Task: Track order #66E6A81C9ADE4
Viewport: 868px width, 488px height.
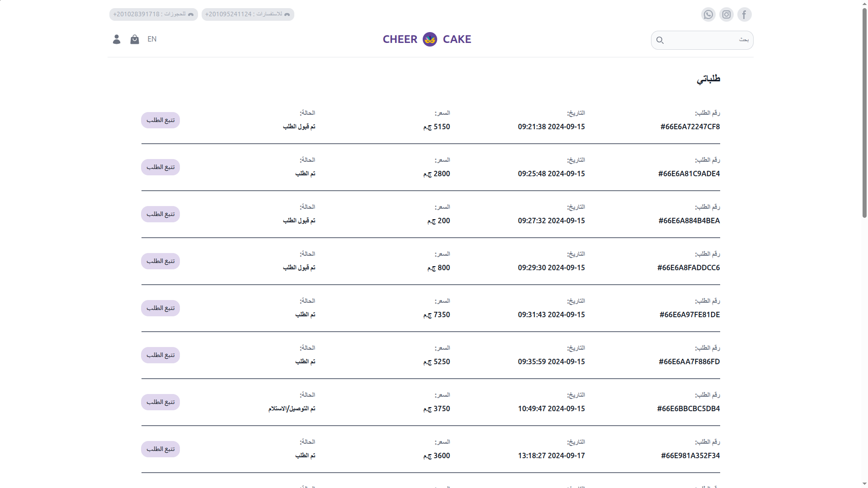Action: click(160, 167)
